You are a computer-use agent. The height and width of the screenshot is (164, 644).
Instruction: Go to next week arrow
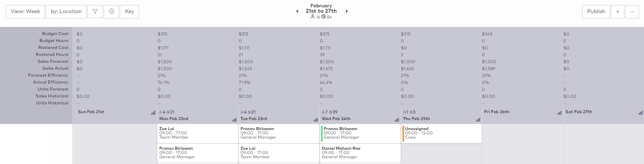347,11
